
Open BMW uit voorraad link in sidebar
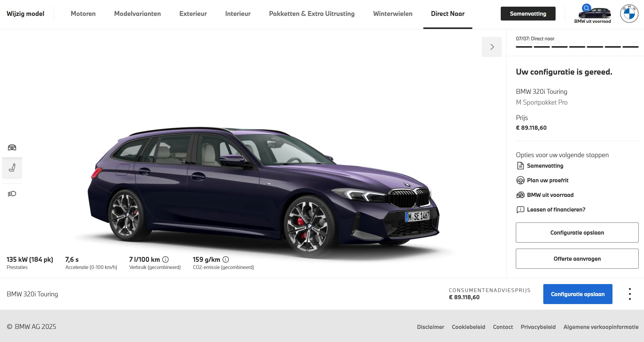click(x=550, y=195)
